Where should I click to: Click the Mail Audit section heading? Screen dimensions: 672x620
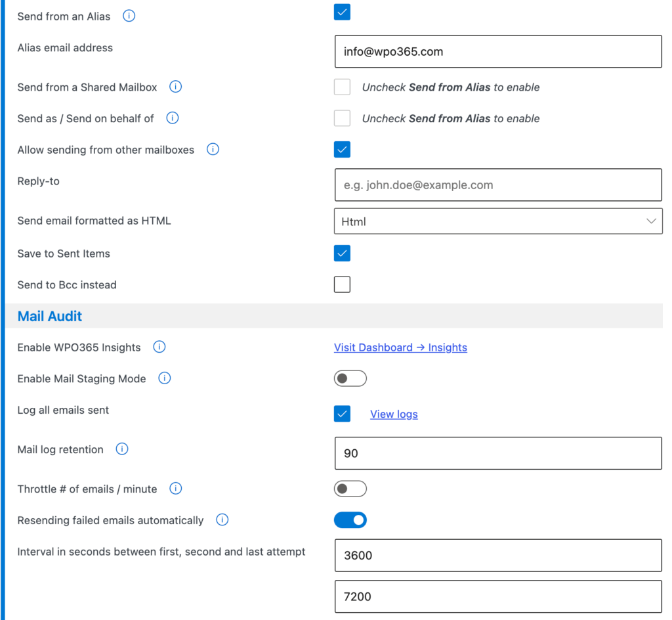point(50,317)
